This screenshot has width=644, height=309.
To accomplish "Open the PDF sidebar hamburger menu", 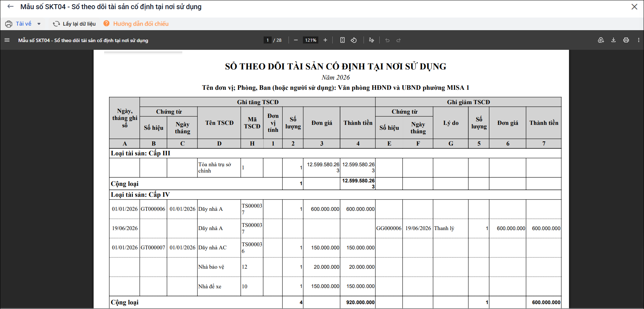I will pyautogui.click(x=7, y=40).
